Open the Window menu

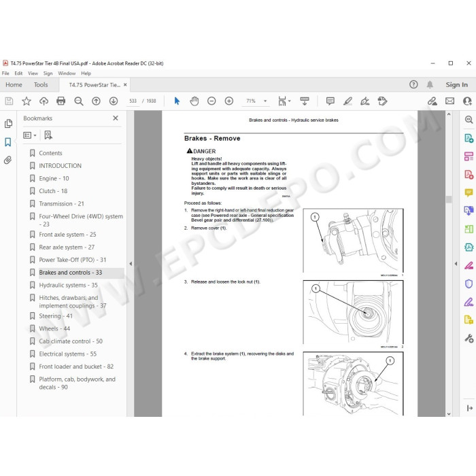click(67, 73)
